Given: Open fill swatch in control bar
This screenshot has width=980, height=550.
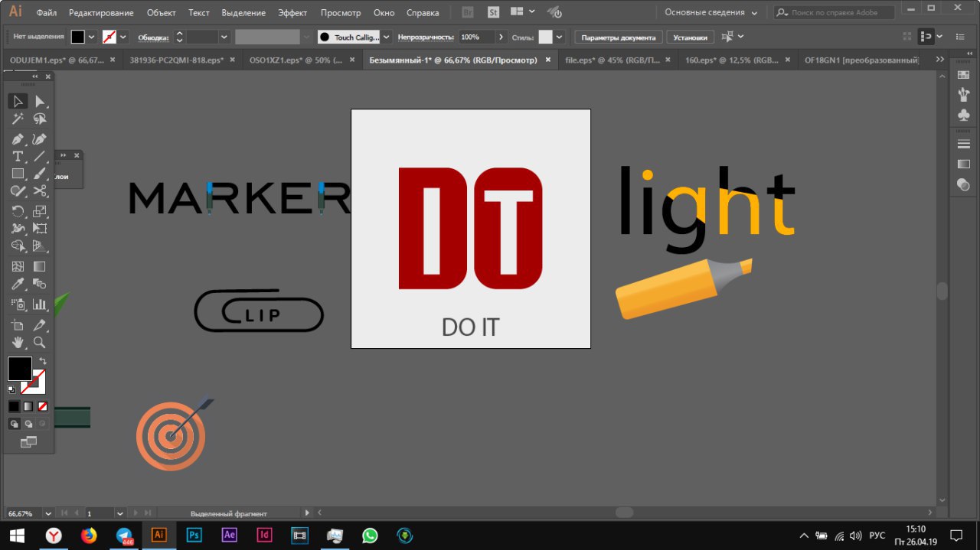Looking at the screenshot, I should 78,37.
